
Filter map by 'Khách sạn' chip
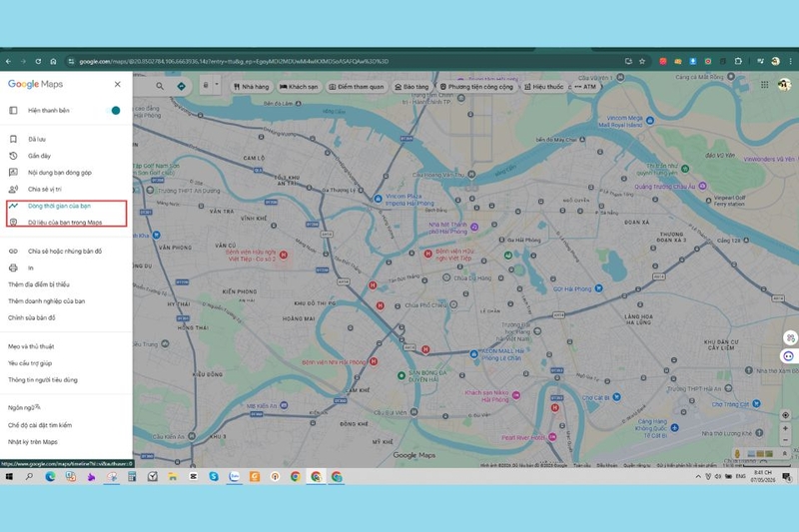(299, 87)
